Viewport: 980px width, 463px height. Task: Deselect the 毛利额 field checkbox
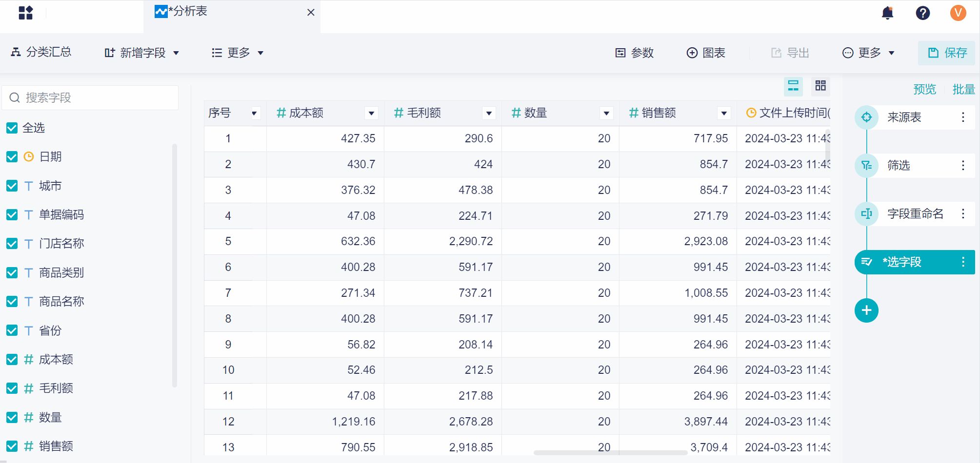tap(12, 388)
